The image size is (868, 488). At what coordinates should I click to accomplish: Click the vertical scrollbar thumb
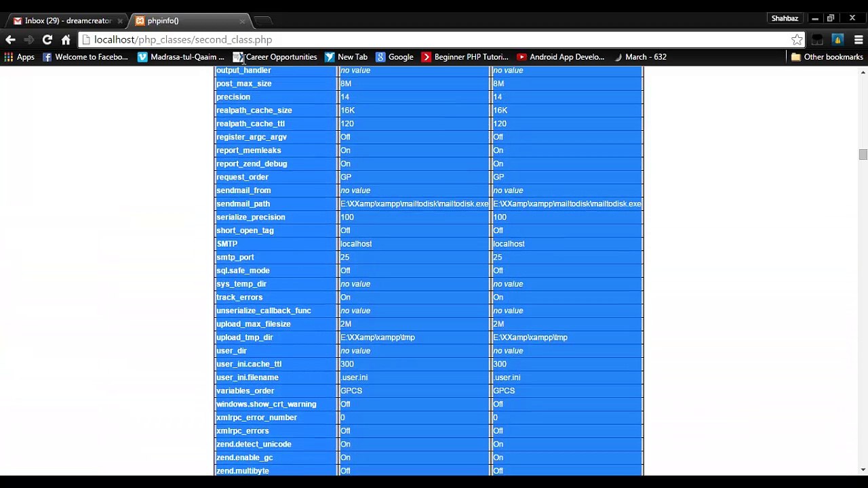(863, 155)
